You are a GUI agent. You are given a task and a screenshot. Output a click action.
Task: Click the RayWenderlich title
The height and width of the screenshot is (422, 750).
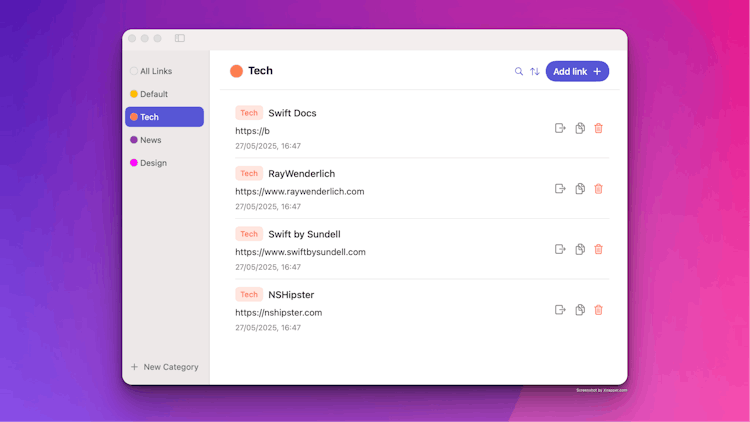(x=301, y=174)
